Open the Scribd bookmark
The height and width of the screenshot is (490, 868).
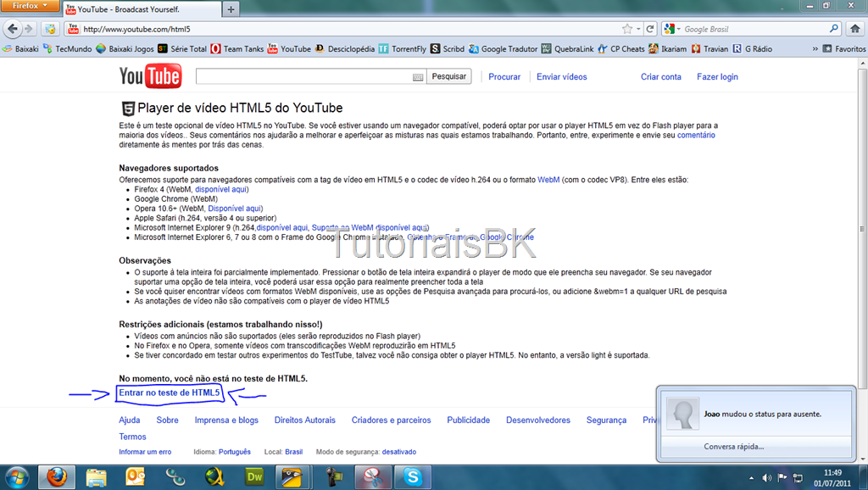448,48
